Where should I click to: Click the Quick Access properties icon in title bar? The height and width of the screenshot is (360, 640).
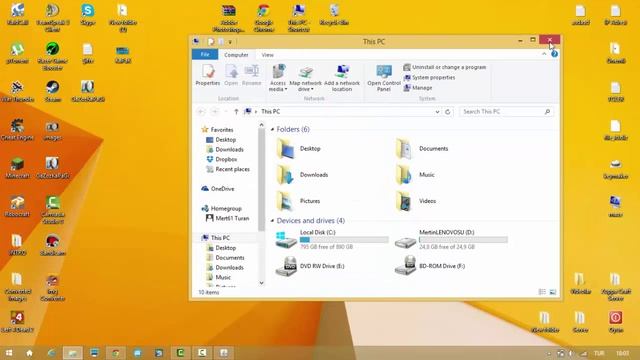pos(211,42)
